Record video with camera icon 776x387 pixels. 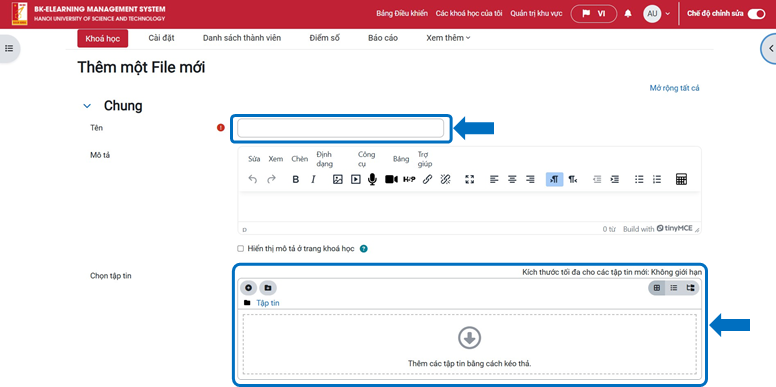click(x=391, y=180)
